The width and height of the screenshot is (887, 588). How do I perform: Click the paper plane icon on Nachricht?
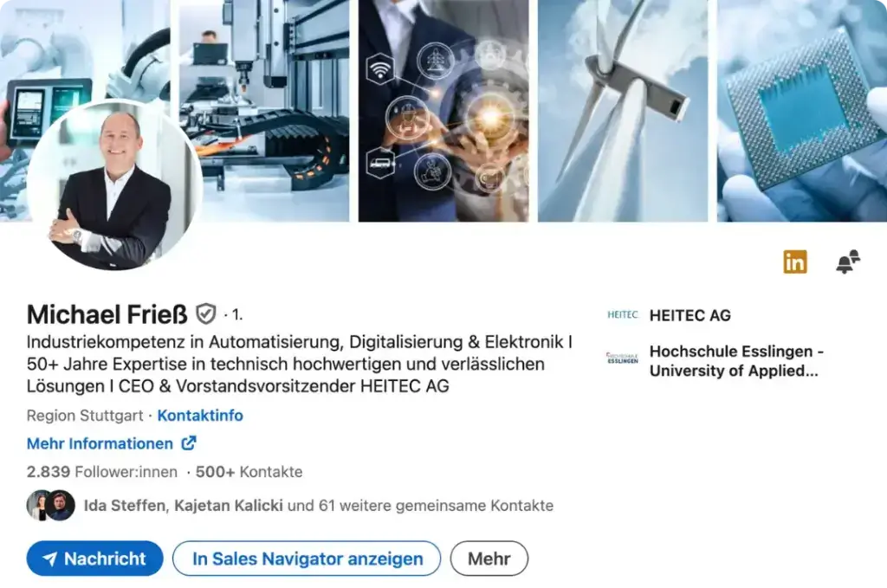pyautogui.click(x=49, y=559)
